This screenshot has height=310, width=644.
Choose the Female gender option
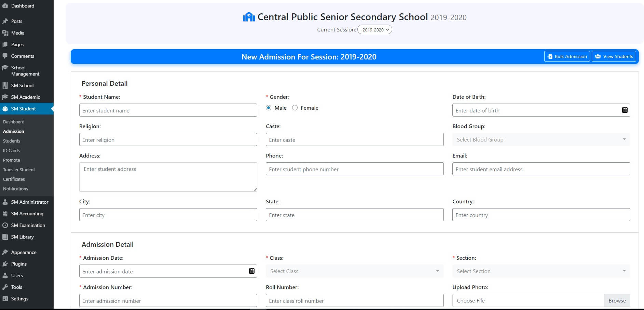(295, 108)
